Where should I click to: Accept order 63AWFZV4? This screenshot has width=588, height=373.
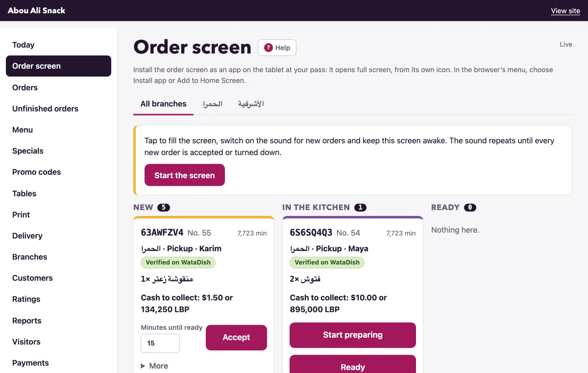tap(236, 337)
